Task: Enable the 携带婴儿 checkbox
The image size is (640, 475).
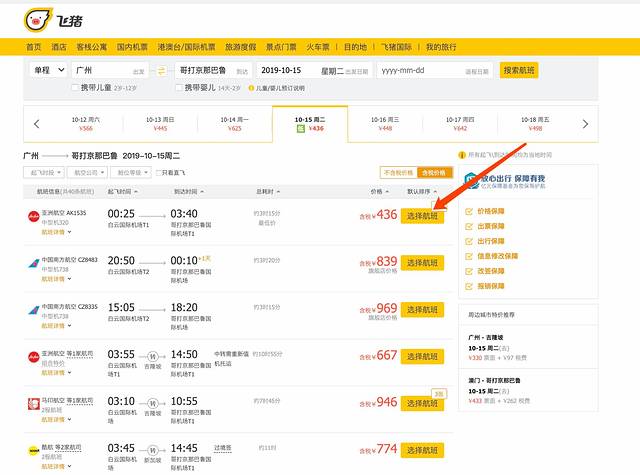Action: coord(179,88)
